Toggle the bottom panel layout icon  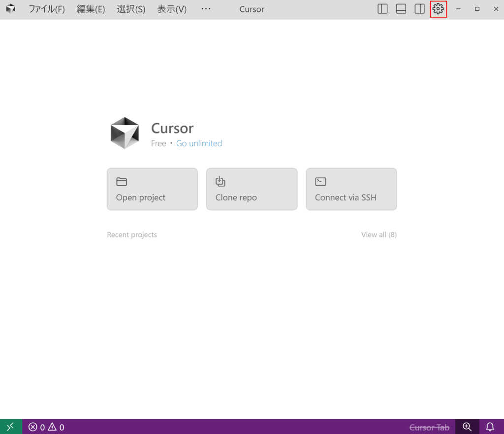pyautogui.click(x=401, y=9)
